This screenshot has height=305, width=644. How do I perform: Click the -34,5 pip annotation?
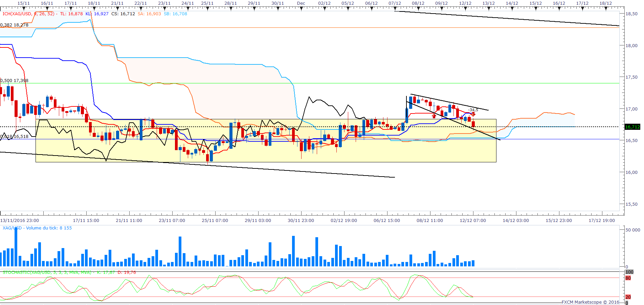[x=473, y=110]
